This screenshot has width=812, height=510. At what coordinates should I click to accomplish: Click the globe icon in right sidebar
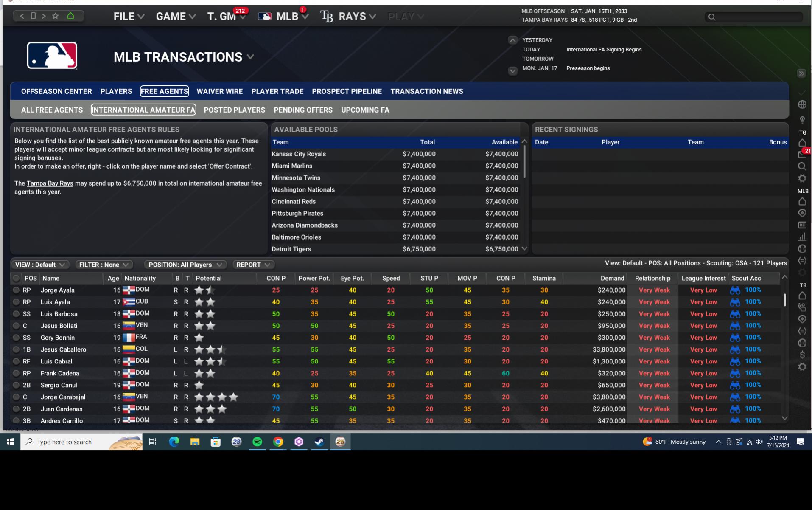[802, 104]
